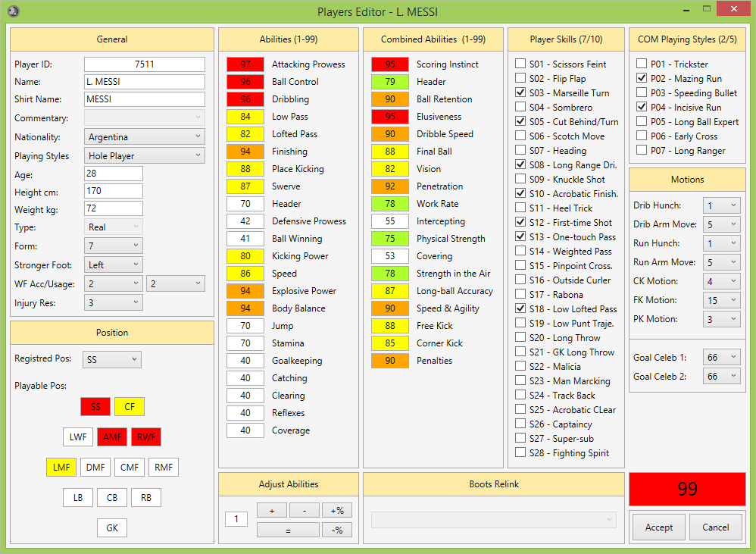Screen dimensions: 756x554
Task: Uncheck P02 Mazing Run style
Action: click(x=642, y=77)
